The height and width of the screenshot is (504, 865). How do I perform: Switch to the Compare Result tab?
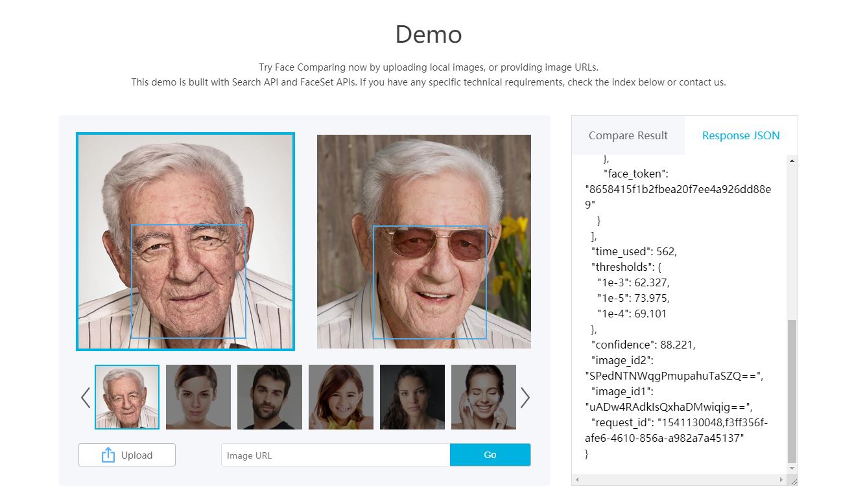[x=628, y=135]
